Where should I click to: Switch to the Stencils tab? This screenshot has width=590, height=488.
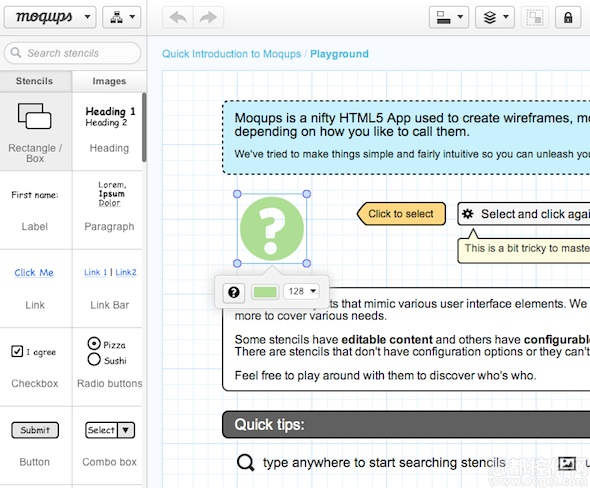click(35, 81)
